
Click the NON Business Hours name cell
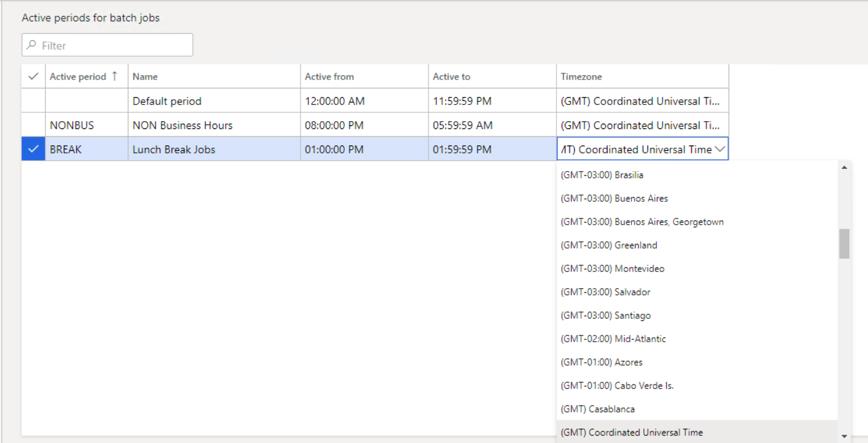pyautogui.click(x=214, y=125)
